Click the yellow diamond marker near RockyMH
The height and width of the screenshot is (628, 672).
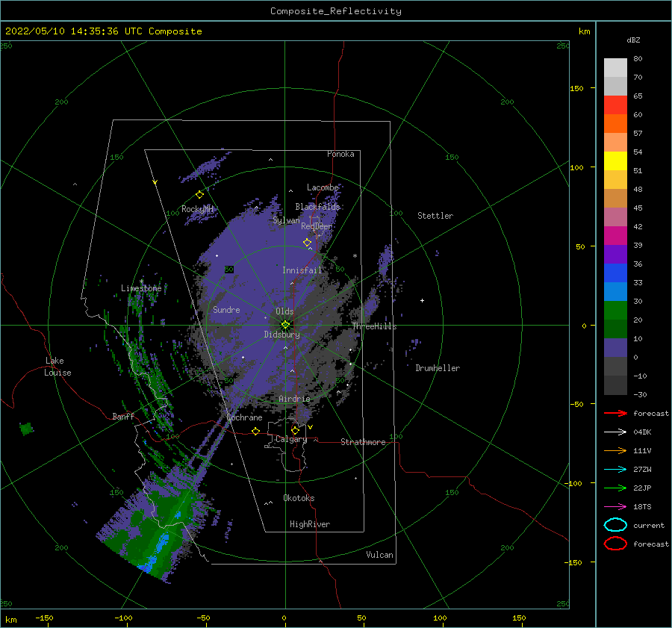point(199,195)
